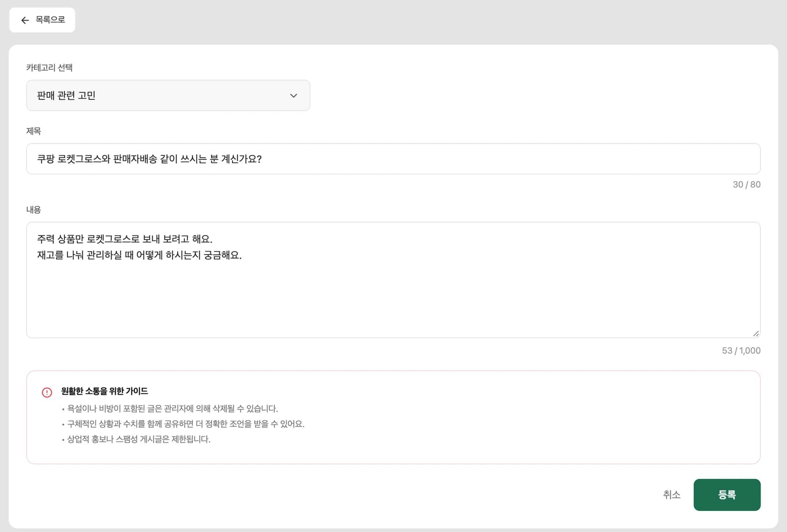
Task: Click the '카테고리 선택' label
Action: 49,68
